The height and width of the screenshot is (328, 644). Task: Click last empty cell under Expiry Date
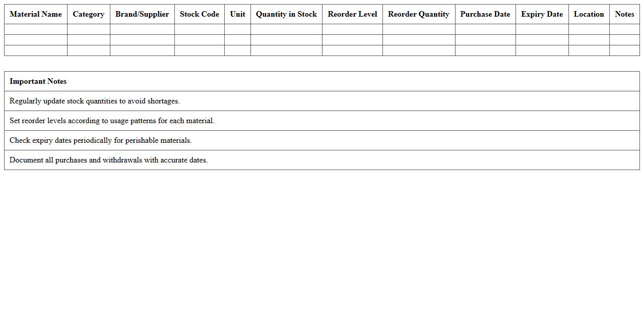[542, 50]
